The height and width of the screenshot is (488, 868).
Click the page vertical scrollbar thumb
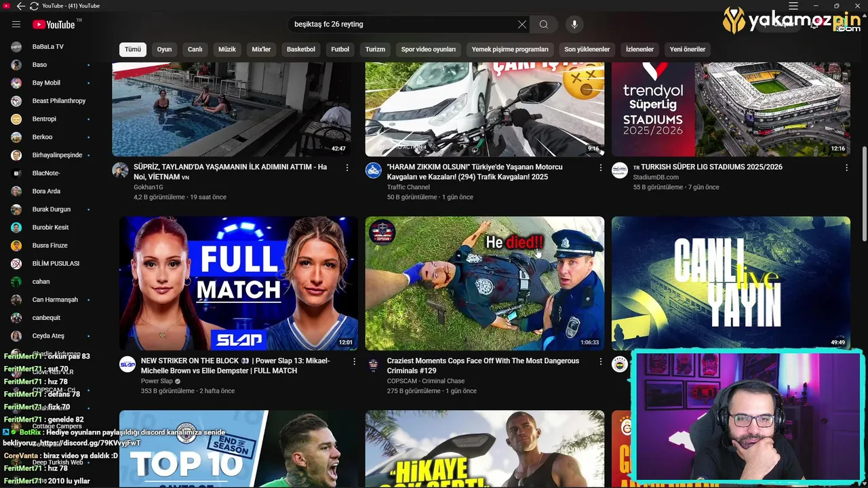[864, 193]
